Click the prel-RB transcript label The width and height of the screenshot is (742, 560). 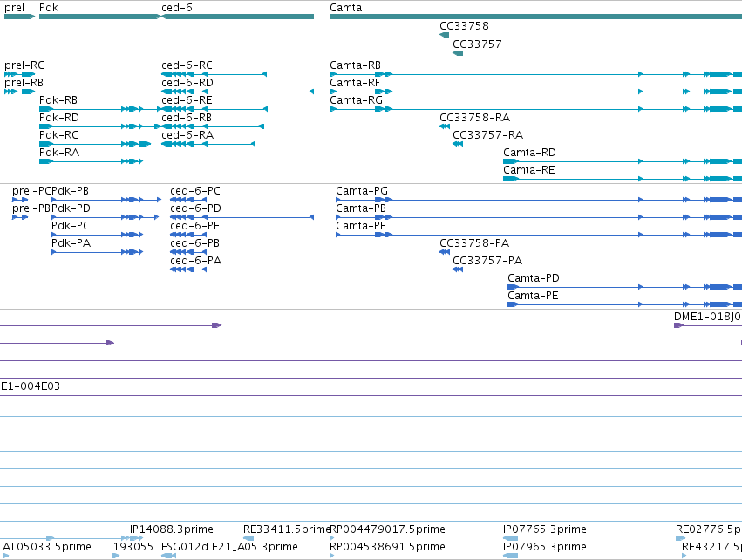(x=24, y=83)
